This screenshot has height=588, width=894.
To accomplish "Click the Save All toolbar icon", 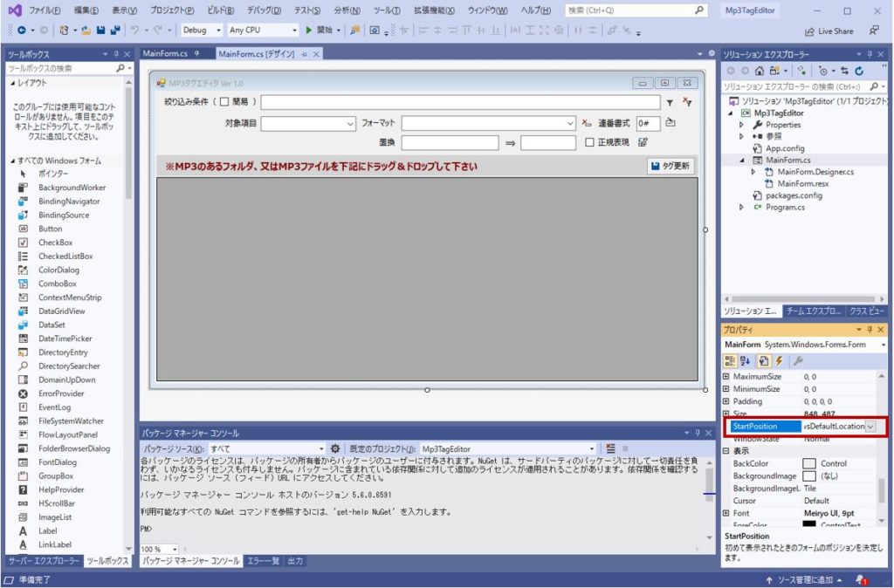I will click(x=115, y=31).
